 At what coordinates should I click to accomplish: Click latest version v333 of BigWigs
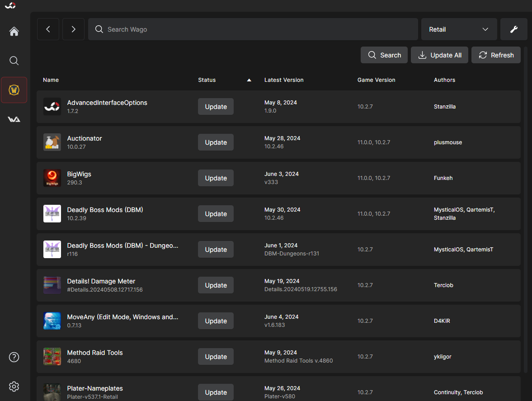[x=271, y=182]
